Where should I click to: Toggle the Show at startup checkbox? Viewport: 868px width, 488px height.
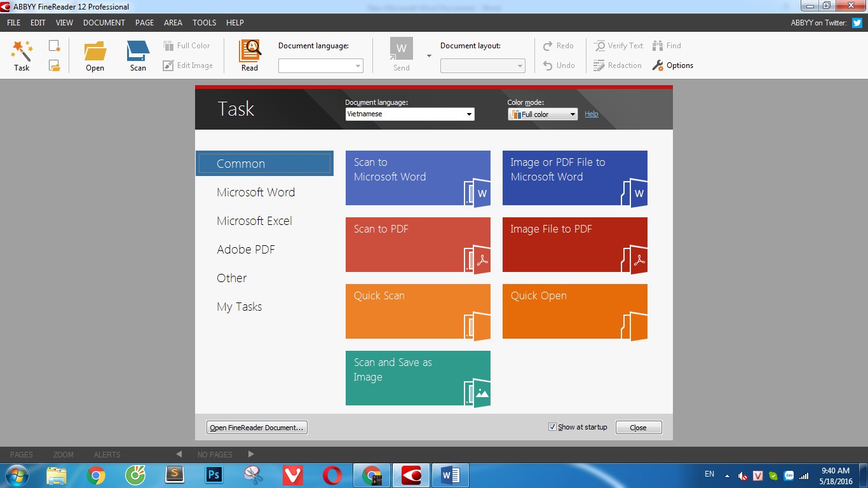pos(552,427)
